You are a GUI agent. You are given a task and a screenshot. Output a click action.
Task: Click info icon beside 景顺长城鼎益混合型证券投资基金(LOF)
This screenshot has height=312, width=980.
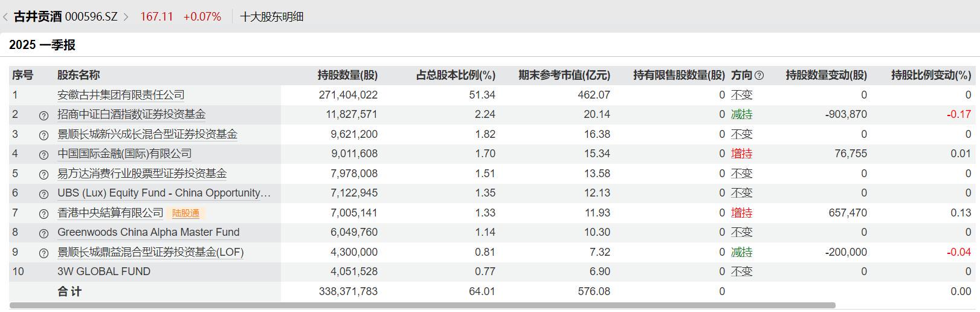[44, 253]
